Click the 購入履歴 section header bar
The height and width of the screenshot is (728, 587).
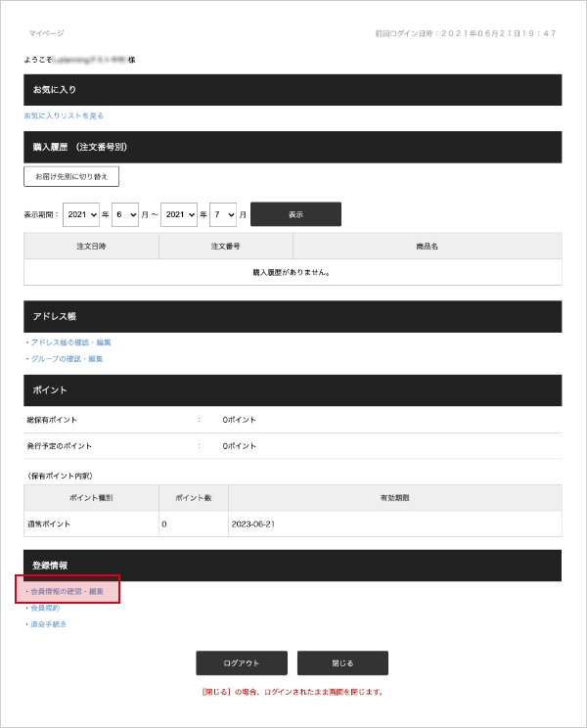tap(293, 147)
